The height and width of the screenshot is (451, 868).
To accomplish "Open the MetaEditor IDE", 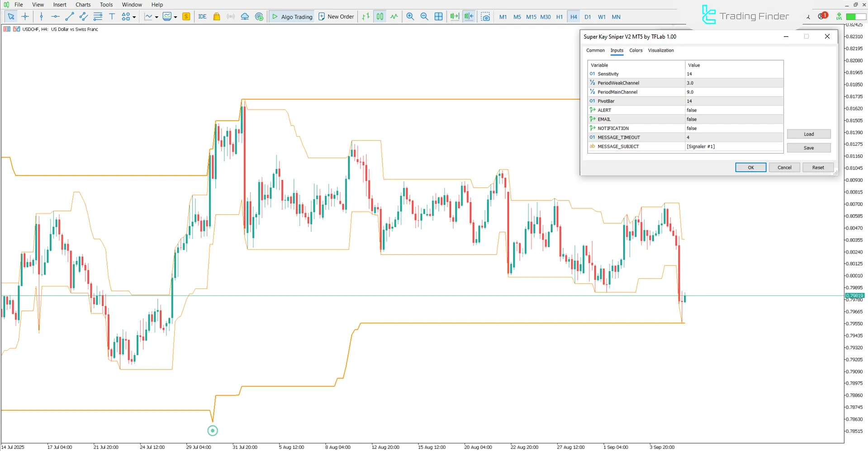I will pos(202,17).
